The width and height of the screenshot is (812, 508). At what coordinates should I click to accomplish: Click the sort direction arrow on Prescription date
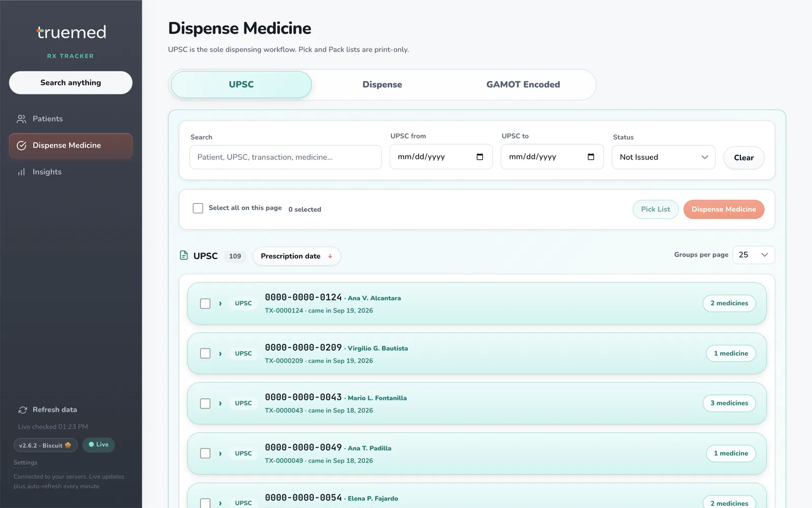click(x=330, y=256)
